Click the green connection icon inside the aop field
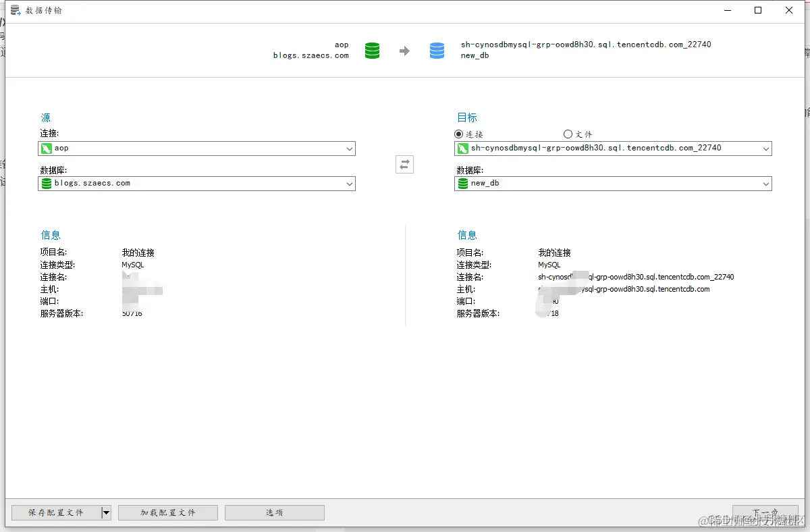This screenshot has width=810, height=532. point(47,148)
